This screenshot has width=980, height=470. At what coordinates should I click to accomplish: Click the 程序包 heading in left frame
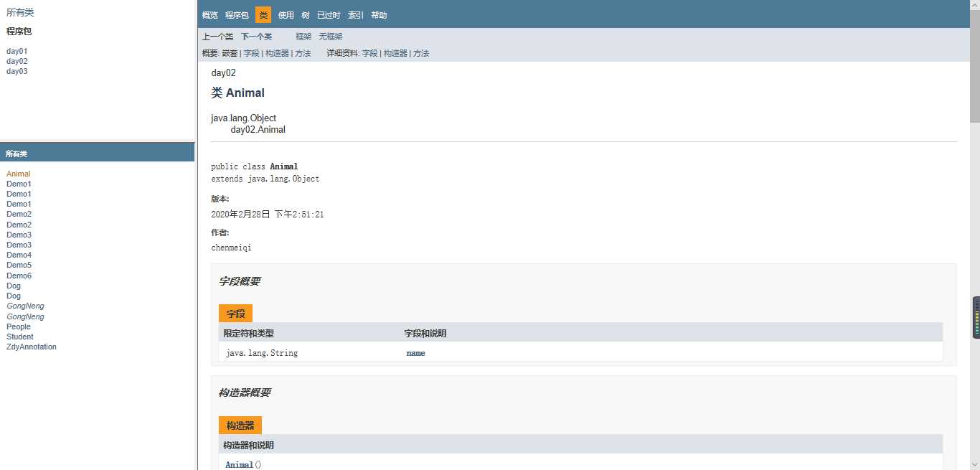(19, 32)
